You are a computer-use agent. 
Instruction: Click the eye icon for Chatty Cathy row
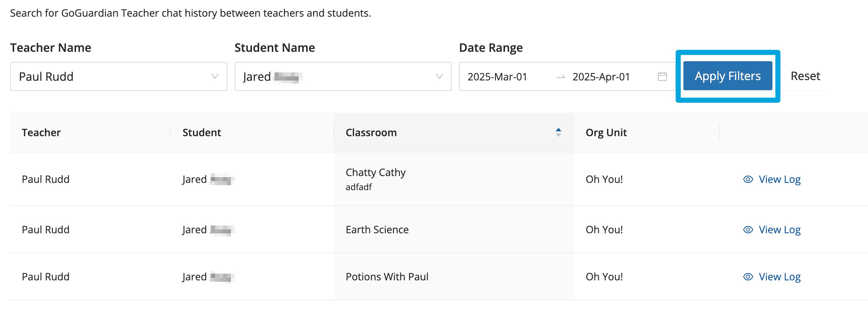[x=748, y=179]
